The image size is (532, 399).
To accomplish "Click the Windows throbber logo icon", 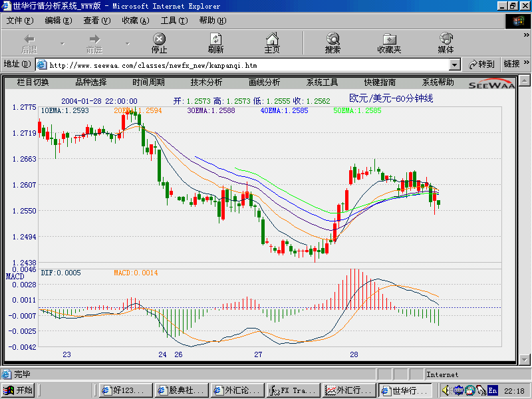I will 518,21.
